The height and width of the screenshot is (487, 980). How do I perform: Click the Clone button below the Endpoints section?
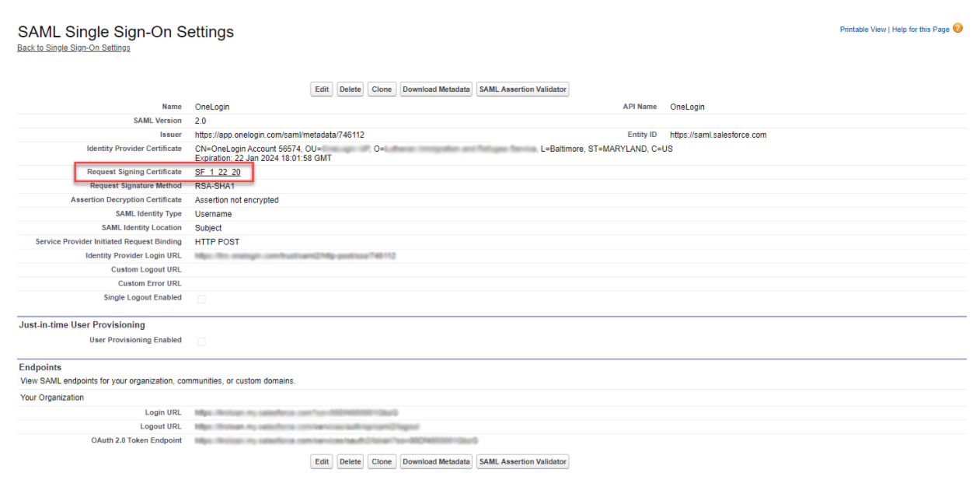(x=382, y=462)
